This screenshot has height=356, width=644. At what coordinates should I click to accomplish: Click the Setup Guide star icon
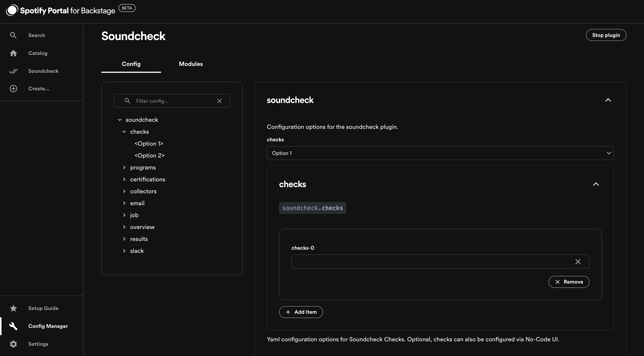coord(13,308)
